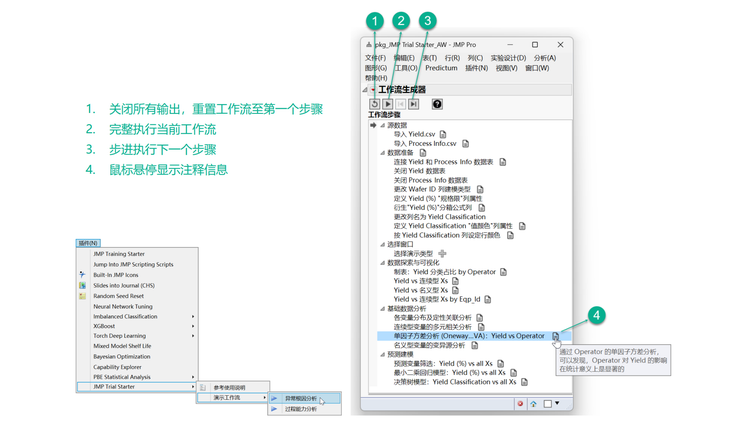Click note icon for 预测变量筛选: Yield (%) vs all Xs

pos(501,364)
